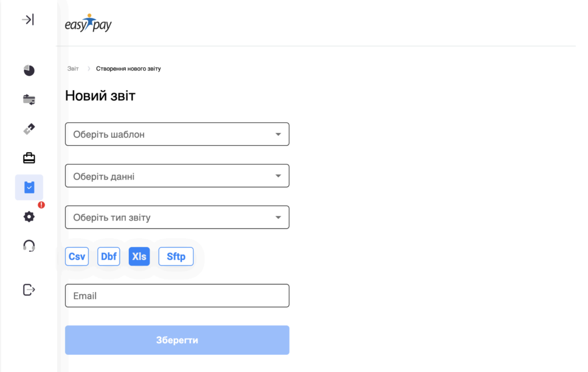Screen dimensions: 588x372
Task: Log out using the exit icon
Action: tap(29, 290)
